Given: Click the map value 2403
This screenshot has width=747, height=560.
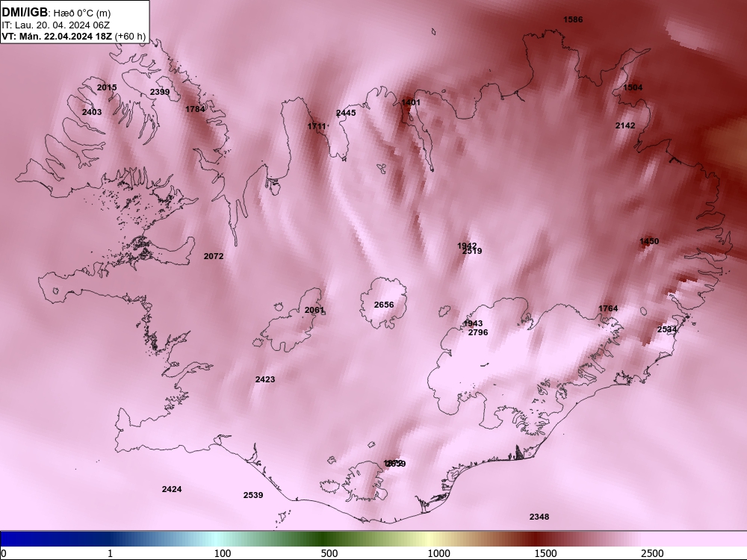Looking at the screenshot, I should pyautogui.click(x=92, y=112).
